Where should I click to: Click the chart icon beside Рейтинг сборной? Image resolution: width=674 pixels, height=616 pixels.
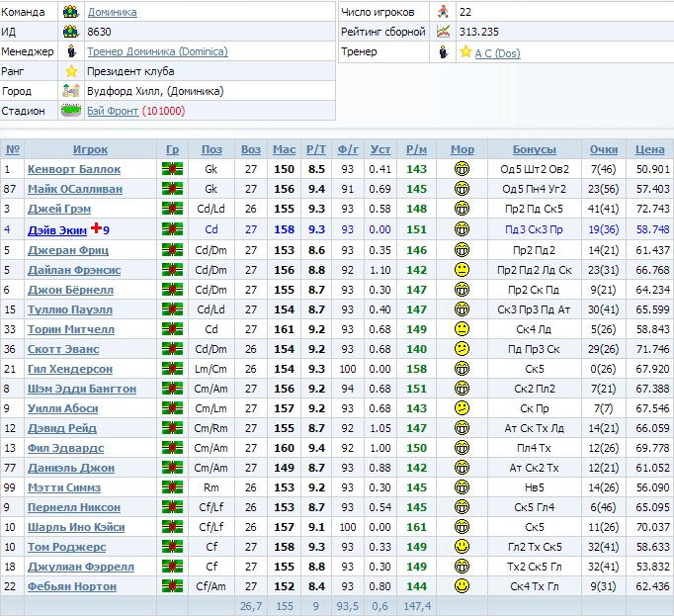tap(443, 32)
